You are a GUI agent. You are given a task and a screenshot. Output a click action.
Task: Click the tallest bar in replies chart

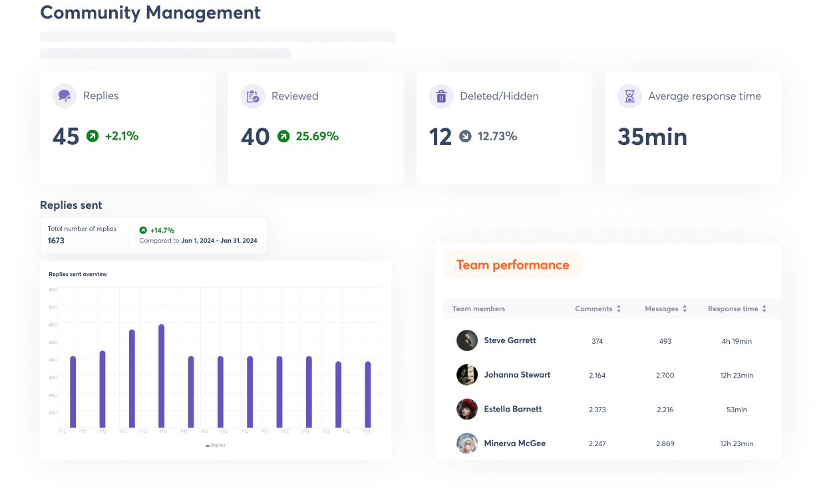click(x=162, y=376)
